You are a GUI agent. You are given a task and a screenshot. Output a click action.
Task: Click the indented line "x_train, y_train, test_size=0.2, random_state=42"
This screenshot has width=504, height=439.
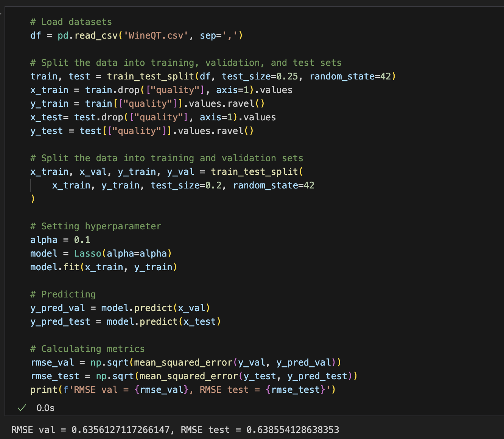(x=183, y=185)
